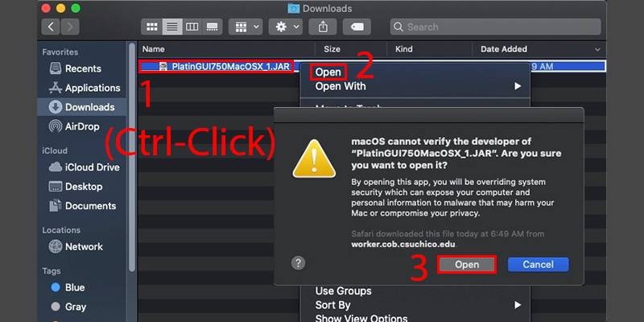Image resolution: width=644 pixels, height=322 pixels.
Task: Click the help question mark button
Action: pyautogui.click(x=298, y=263)
